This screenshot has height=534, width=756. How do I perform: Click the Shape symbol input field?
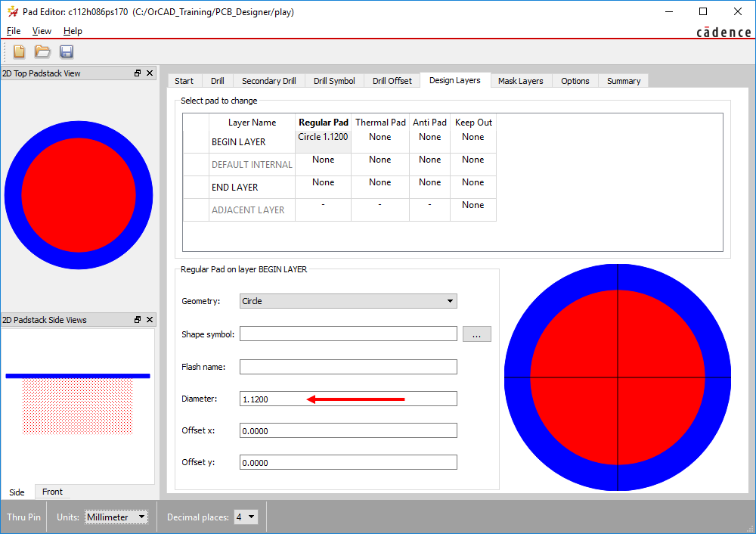(x=348, y=334)
